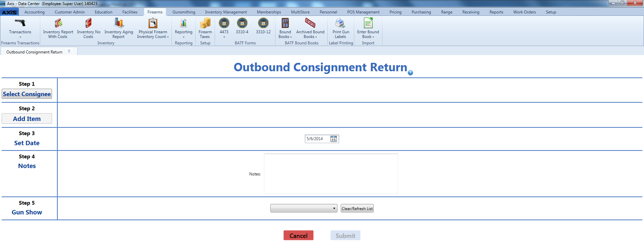This screenshot has height=245, width=644.
Task: Switch to the Gunsmithing tab
Action: click(x=184, y=12)
